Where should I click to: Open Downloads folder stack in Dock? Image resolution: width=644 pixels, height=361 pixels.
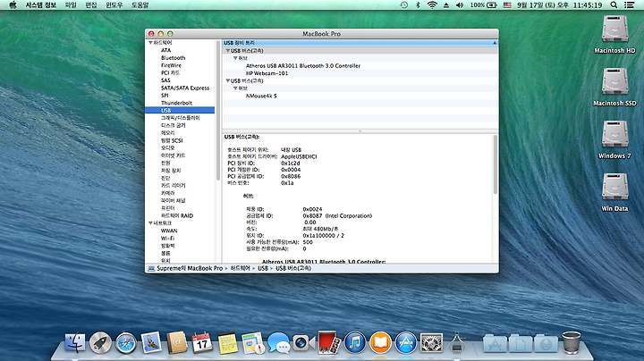click(546, 343)
